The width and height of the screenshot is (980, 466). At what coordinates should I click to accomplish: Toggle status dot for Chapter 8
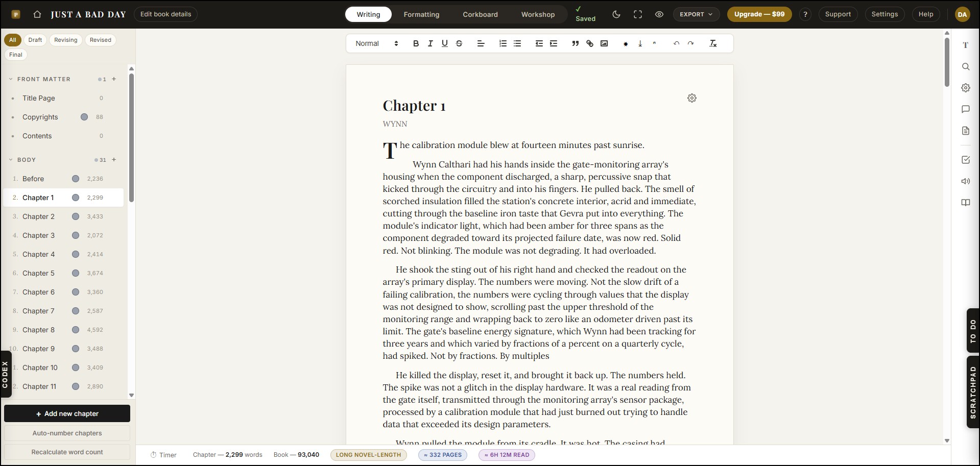pyautogui.click(x=76, y=330)
